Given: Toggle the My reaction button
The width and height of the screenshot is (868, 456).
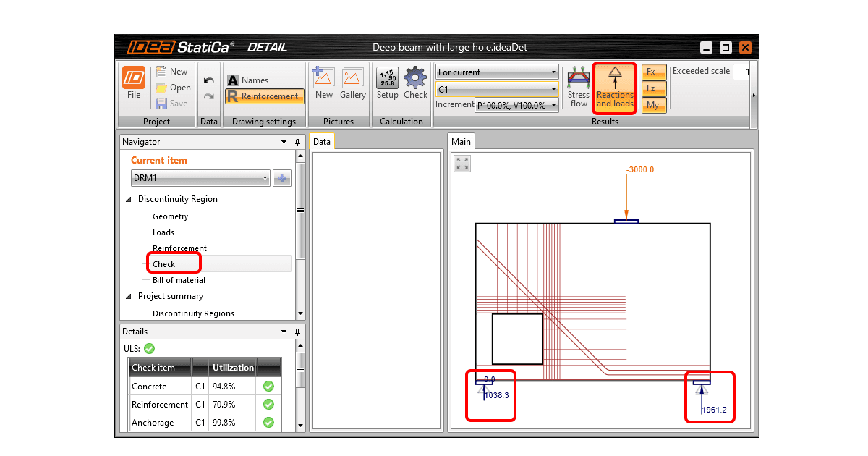Looking at the screenshot, I should (653, 105).
